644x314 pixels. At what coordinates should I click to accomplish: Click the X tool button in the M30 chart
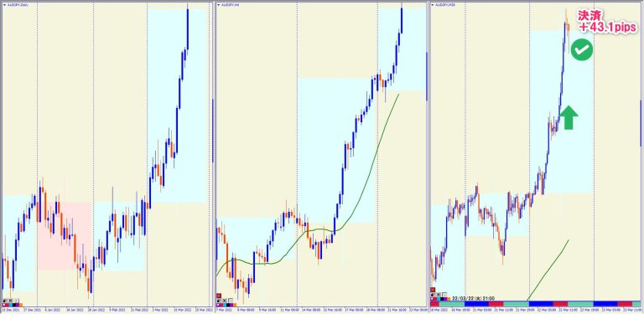click(439, 295)
